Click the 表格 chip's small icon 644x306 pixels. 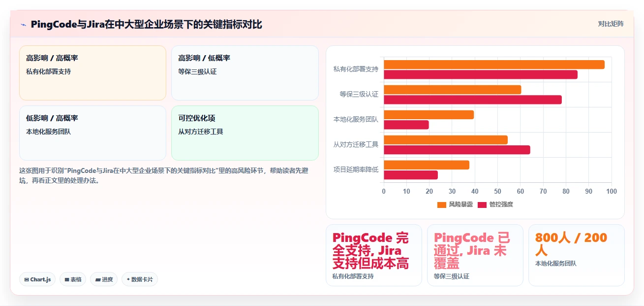(x=67, y=279)
